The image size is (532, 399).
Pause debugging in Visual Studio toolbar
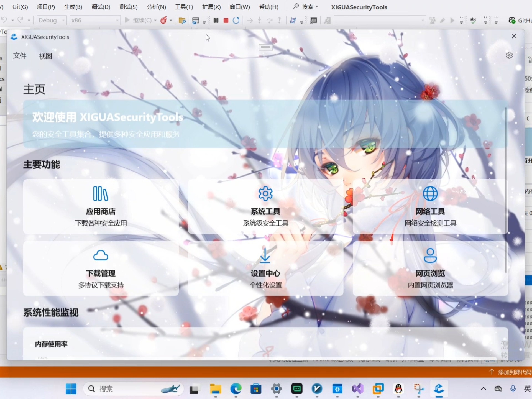coord(216,20)
